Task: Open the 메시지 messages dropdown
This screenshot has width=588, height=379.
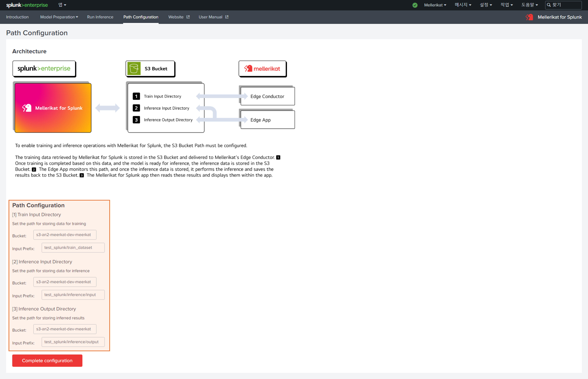Action: (463, 5)
